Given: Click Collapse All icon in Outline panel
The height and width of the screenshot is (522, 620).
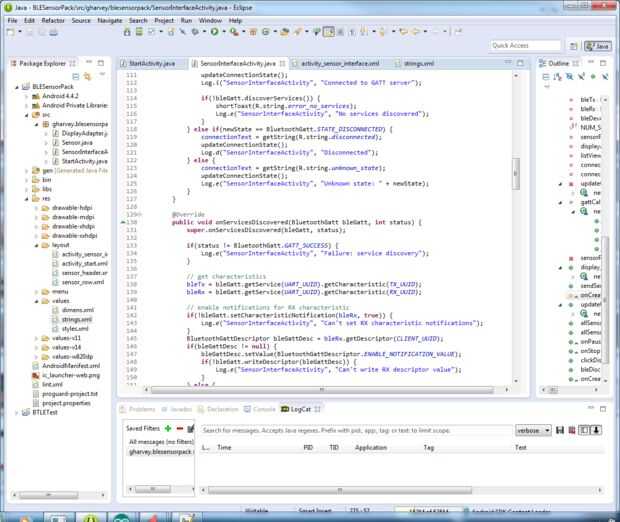Looking at the screenshot, I should click(x=546, y=77).
